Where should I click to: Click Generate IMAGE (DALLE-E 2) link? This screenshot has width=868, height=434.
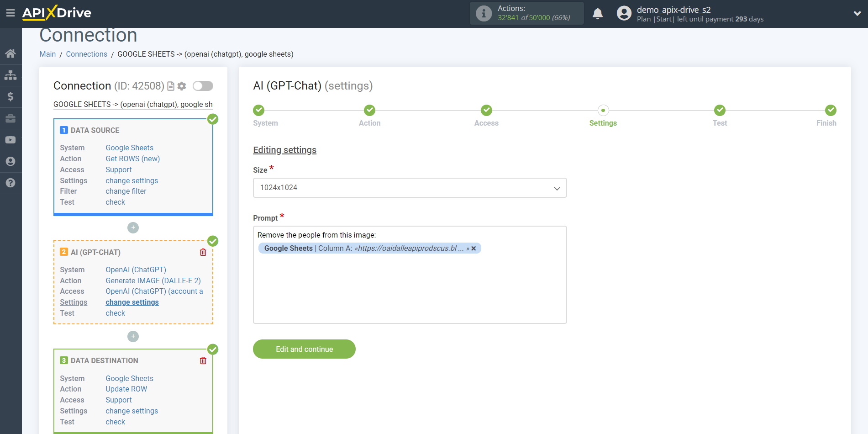153,281
